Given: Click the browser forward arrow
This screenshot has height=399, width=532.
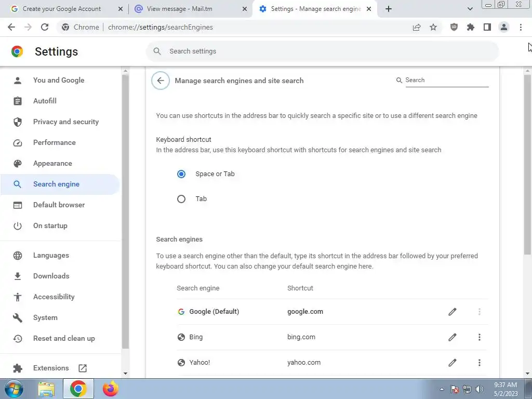Looking at the screenshot, I should pyautogui.click(x=28, y=27).
